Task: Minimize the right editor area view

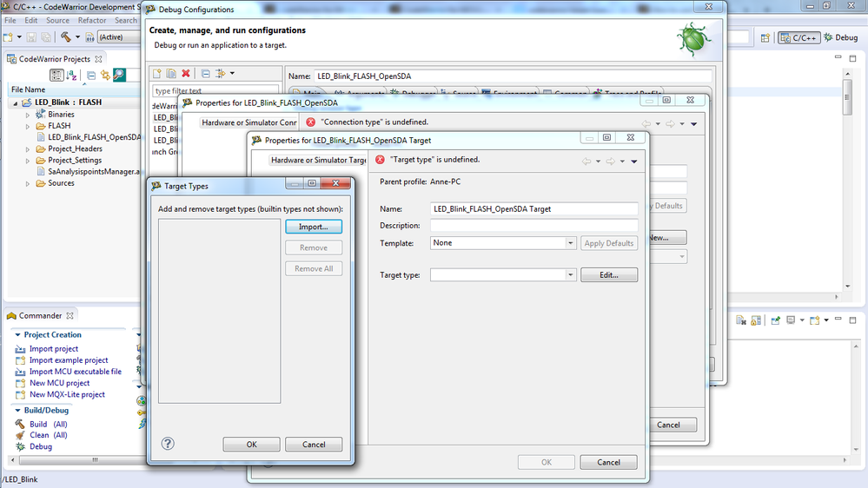Action: [x=838, y=57]
